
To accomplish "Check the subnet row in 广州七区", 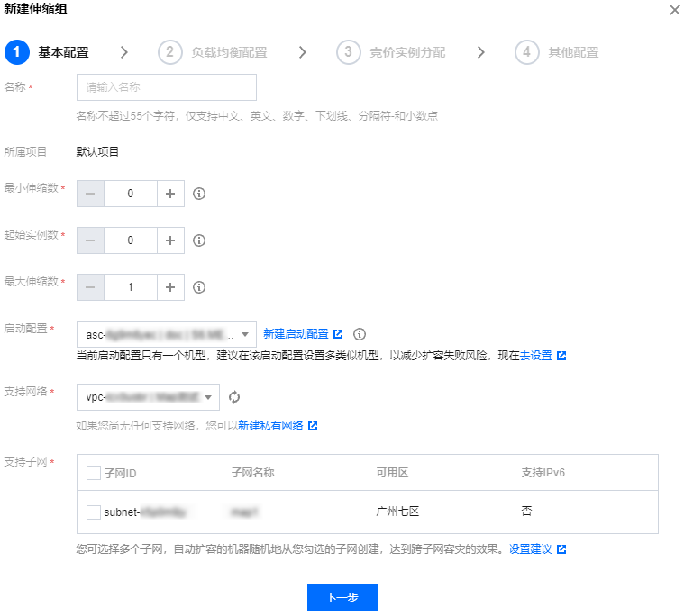I will pos(94,512).
